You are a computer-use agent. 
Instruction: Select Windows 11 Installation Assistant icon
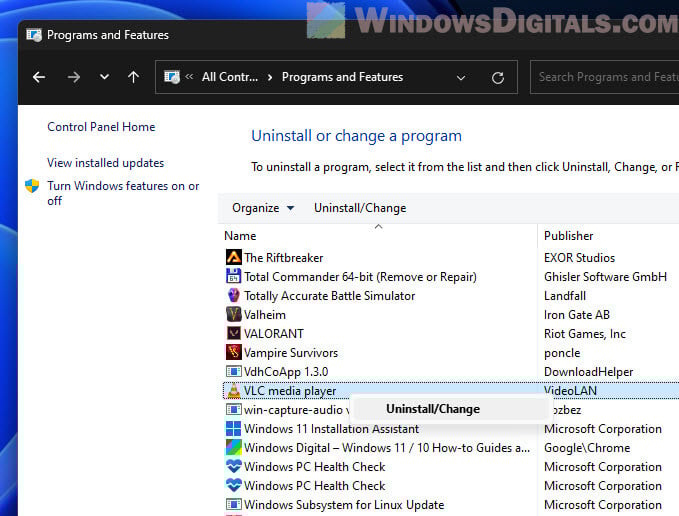point(234,429)
